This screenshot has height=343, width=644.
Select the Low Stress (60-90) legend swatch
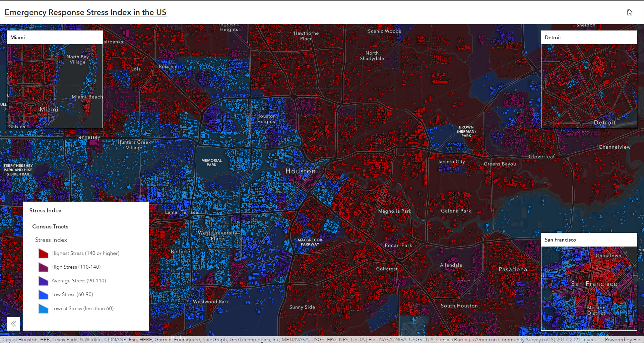coord(43,295)
